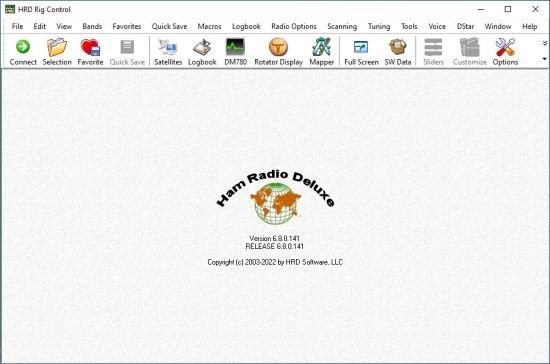Viewport: 550px width, 364px height.
Task: Open the Favorites menu
Action: (127, 26)
